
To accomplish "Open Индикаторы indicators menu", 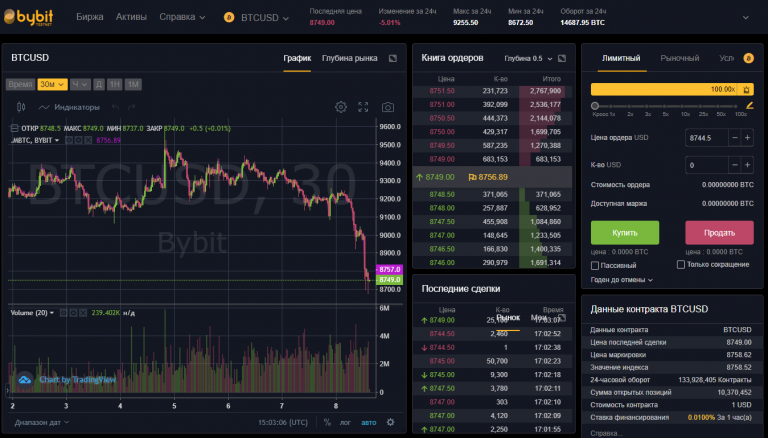I will click(x=69, y=107).
